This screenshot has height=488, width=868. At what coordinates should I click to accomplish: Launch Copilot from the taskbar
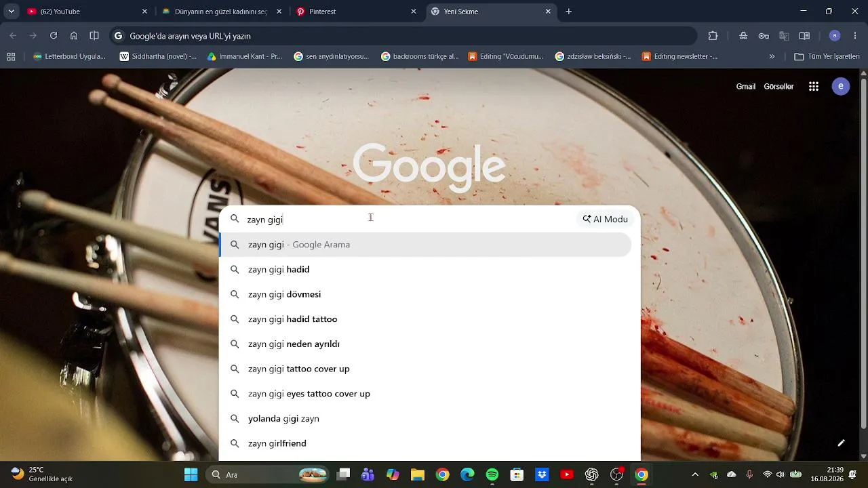(393, 474)
